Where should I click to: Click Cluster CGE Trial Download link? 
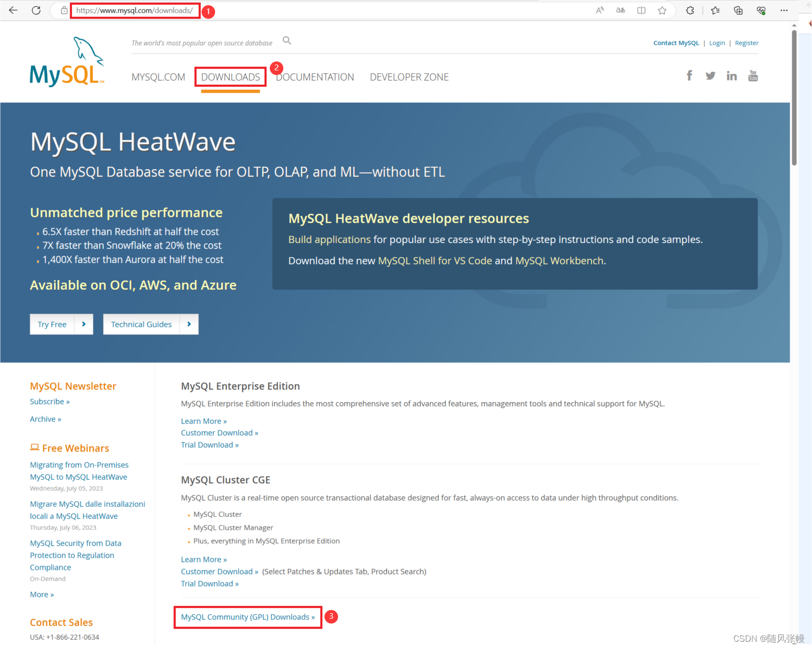pyautogui.click(x=209, y=584)
